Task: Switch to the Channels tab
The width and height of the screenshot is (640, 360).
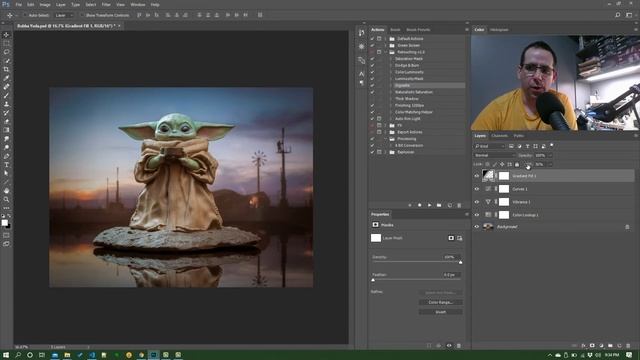Action: click(x=499, y=136)
